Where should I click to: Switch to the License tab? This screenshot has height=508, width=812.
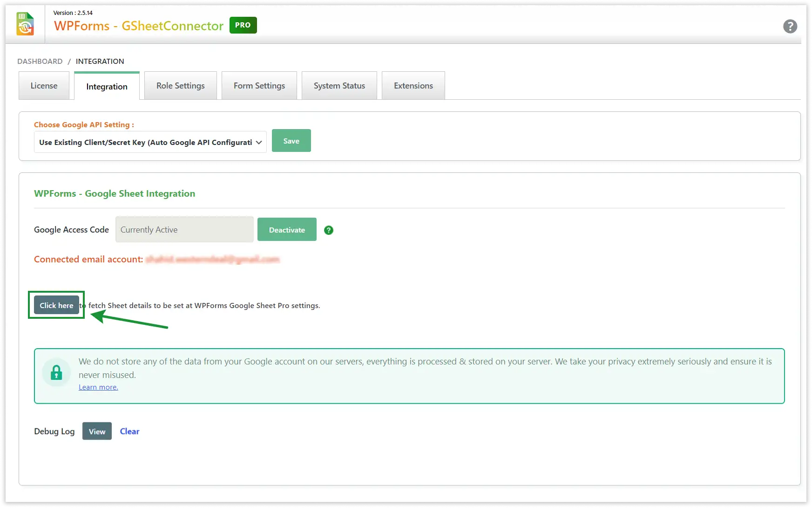44,85
